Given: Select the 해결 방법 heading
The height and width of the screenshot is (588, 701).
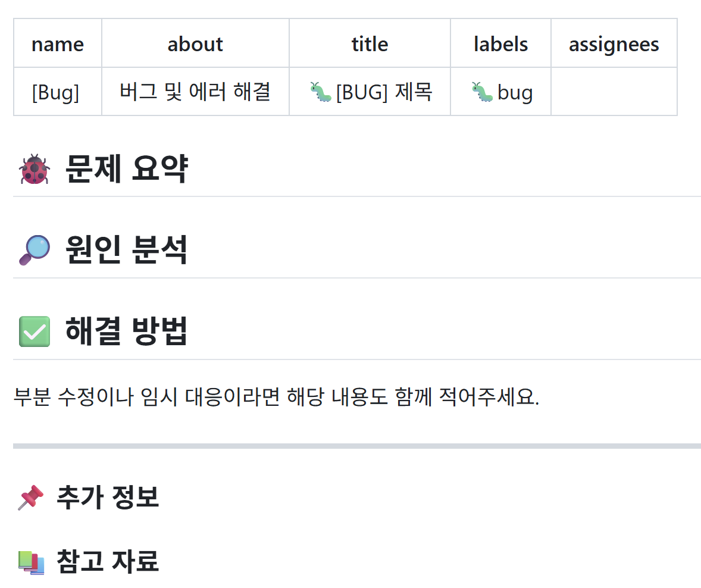Looking at the screenshot, I should [126, 331].
